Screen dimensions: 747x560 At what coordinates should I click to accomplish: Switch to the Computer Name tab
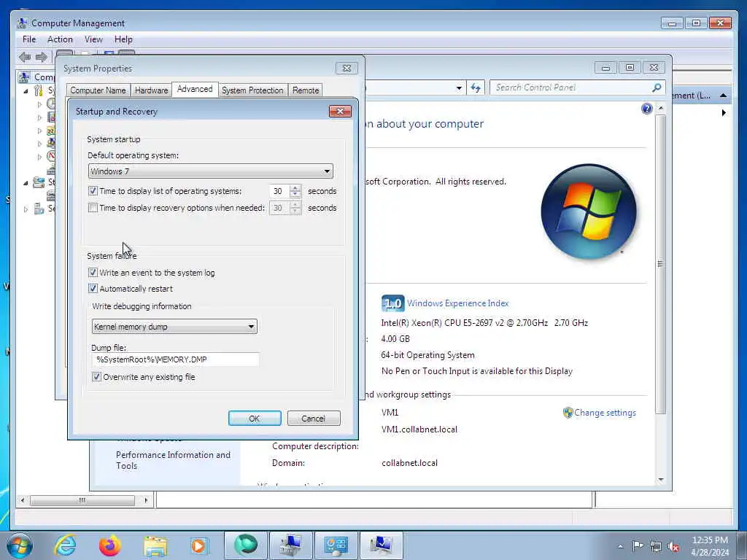coord(98,90)
